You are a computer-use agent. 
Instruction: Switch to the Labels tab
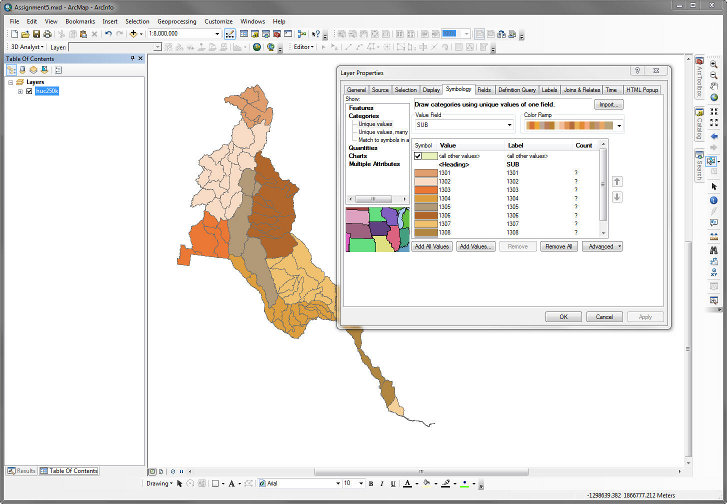549,90
